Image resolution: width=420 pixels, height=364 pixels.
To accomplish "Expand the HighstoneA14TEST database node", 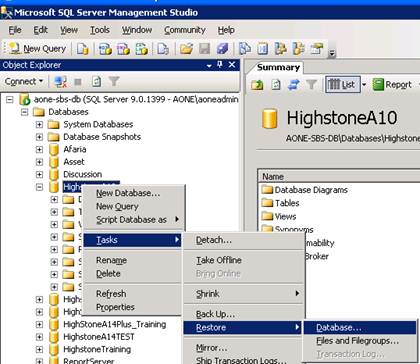I will tap(39, 337).
